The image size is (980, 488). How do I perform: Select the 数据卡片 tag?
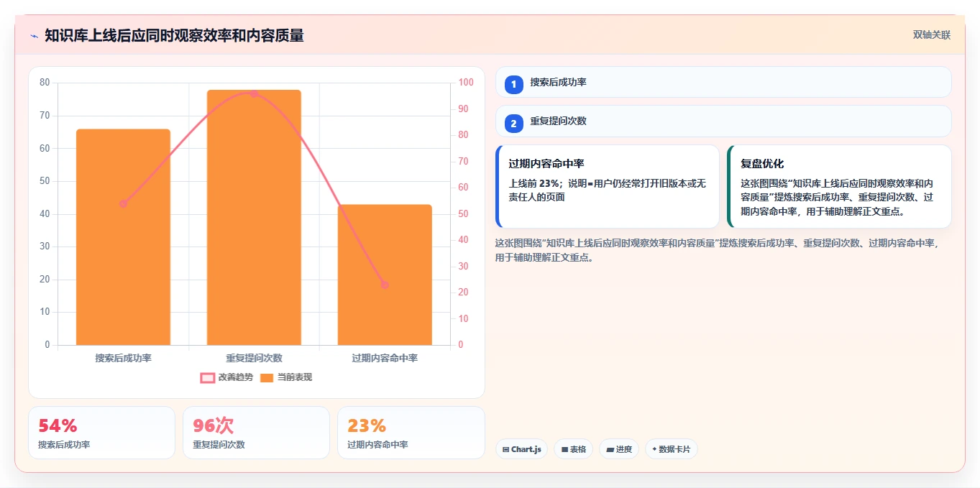671,449
